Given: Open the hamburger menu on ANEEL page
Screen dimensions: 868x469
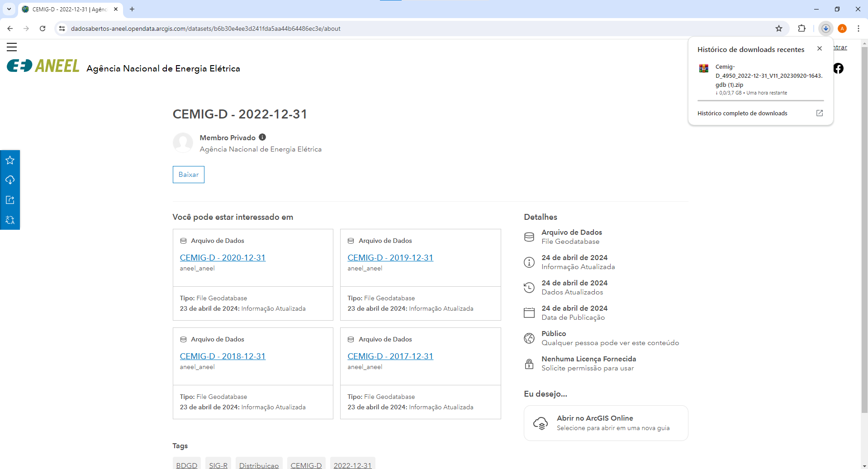Looking at the screenshot, I should coord(12,47).
